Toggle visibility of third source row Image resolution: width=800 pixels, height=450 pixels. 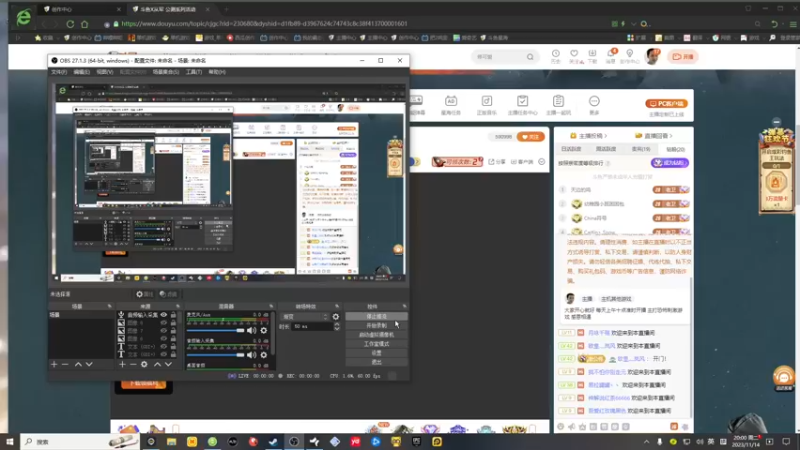click(x=164, y=331)
